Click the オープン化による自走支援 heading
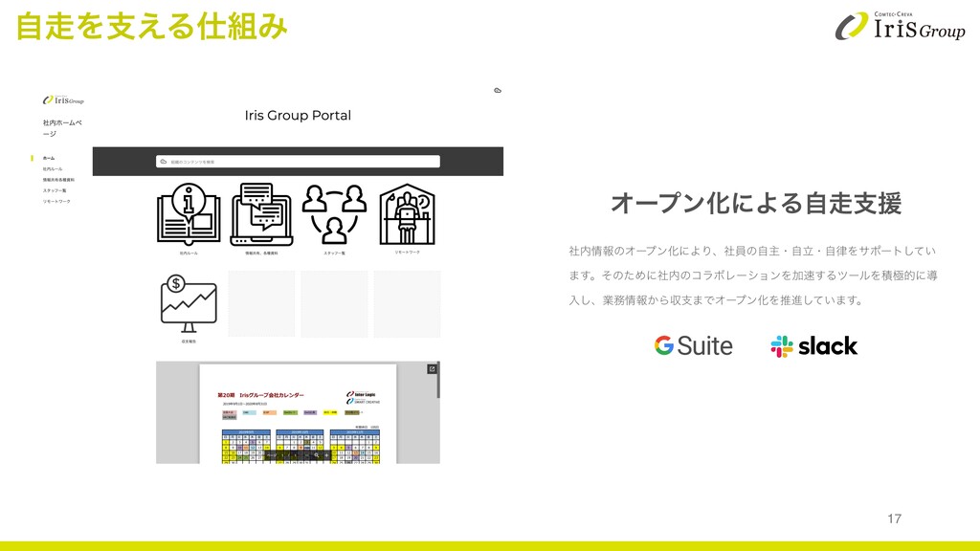The image size is (980, 551). click(x=756, y=204)
